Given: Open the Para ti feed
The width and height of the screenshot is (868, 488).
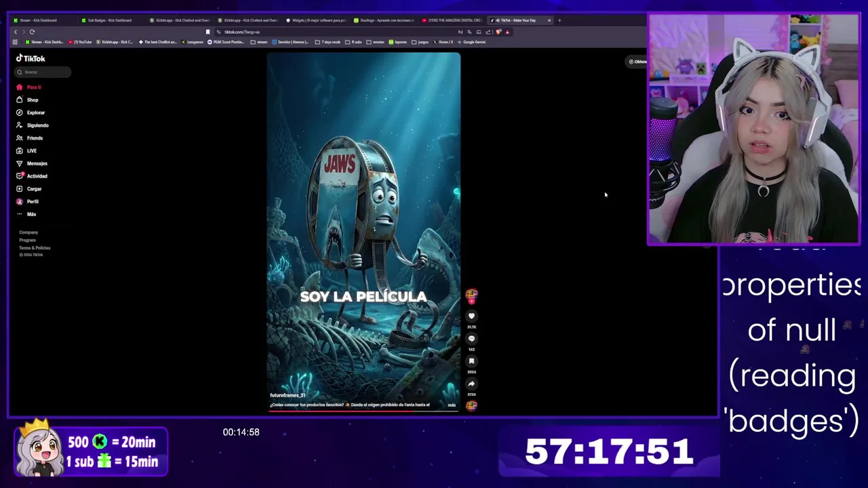Looking at the screenshot, I should pyautogui.click(x=29, y=87).
